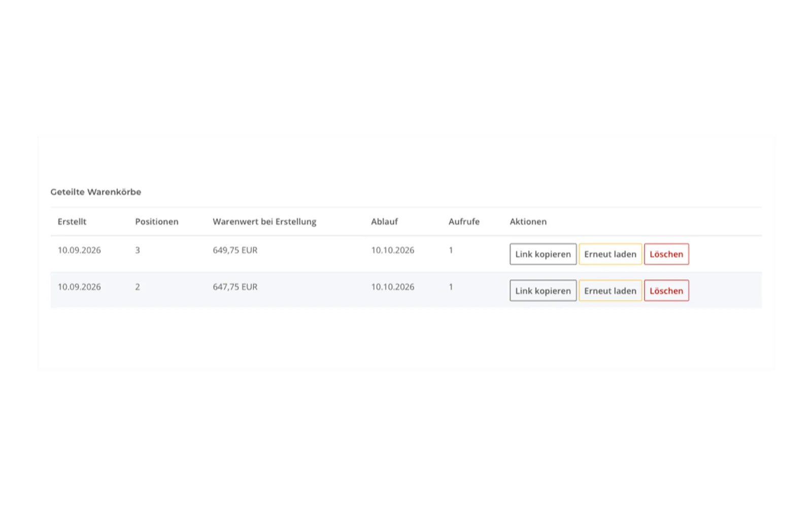Screen dimensions: 812x508
Task: Click Erneut laden for 647,75 EUR cart
Action: click(x=610, y=291)
